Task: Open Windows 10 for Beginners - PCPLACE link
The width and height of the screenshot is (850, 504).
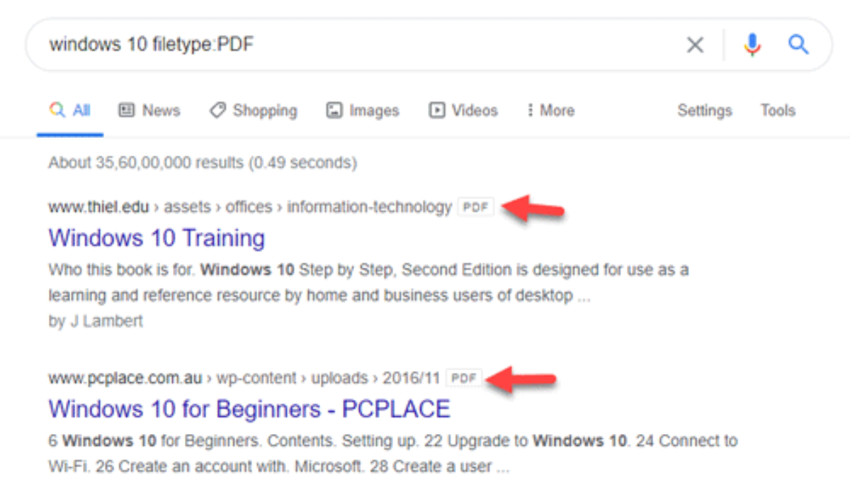Action: 249,408
